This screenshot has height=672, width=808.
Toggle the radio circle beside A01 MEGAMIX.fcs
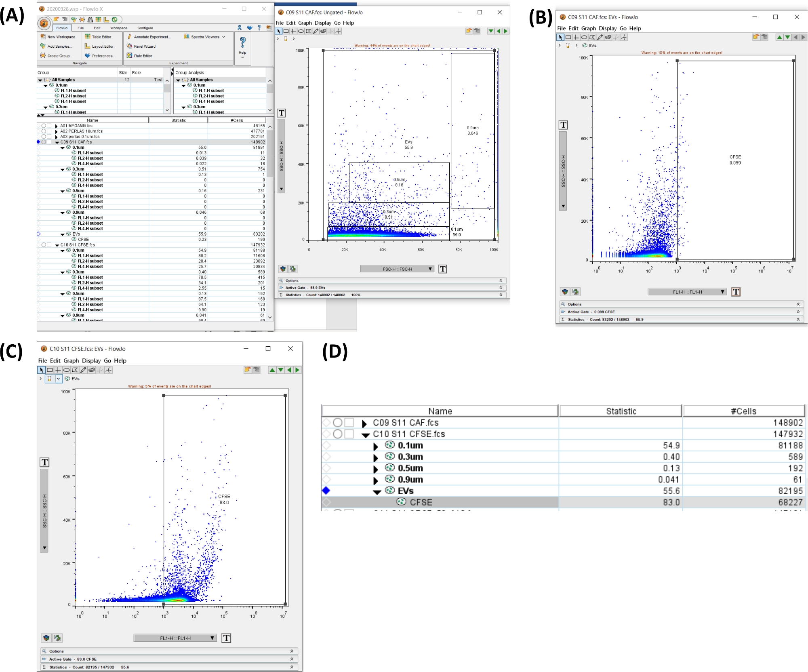44,126
